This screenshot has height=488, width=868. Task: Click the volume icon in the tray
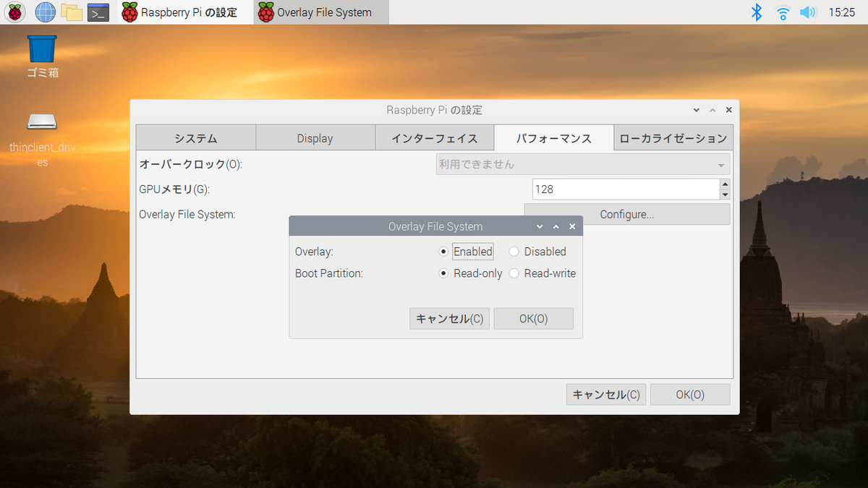808,12
